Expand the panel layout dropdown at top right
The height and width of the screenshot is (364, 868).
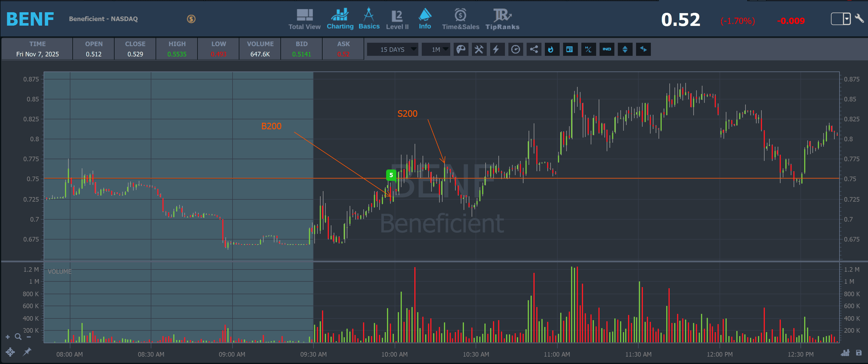click(x=847, y=19)
